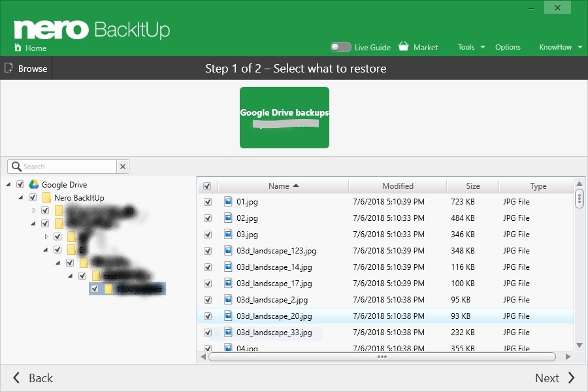588x392 pixels.
Task: Open the Tools dropdown arrow
Action: 483,47
